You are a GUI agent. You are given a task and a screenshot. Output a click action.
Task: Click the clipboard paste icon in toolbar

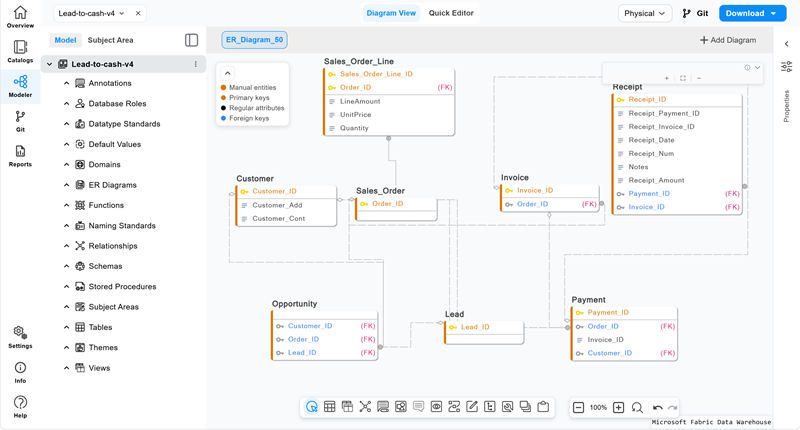coord(543,407)
